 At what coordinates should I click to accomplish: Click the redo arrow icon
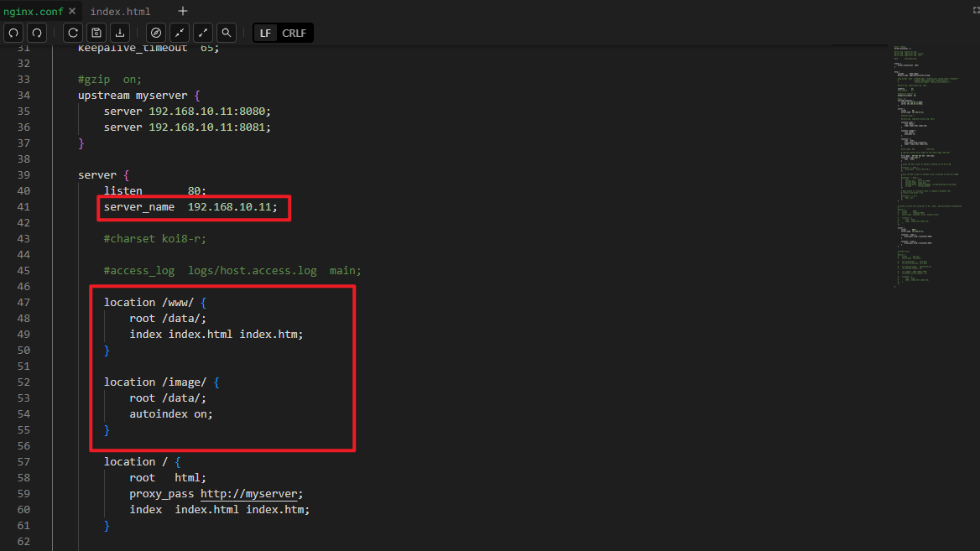(38, 33)
